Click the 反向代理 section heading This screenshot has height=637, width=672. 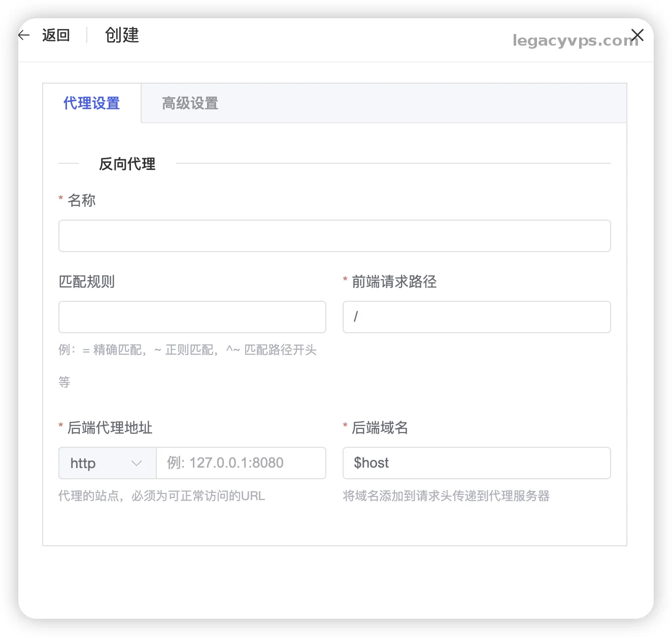point(127,163)
